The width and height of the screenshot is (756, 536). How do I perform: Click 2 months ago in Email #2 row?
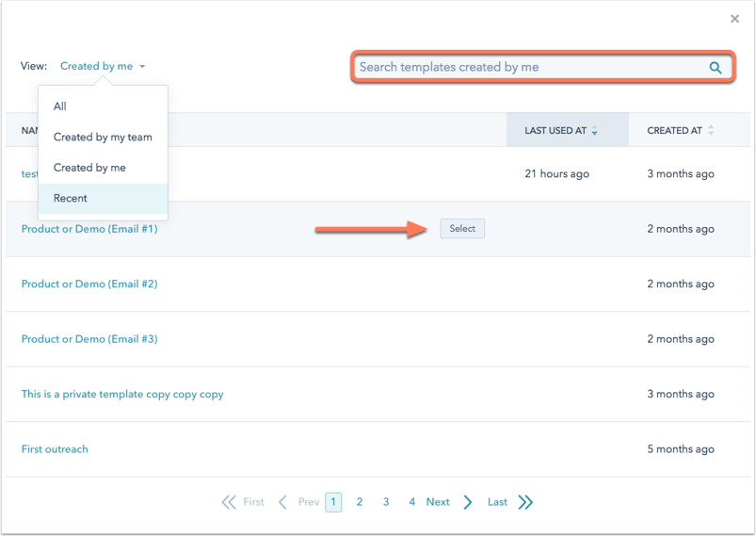click(681, 284)
